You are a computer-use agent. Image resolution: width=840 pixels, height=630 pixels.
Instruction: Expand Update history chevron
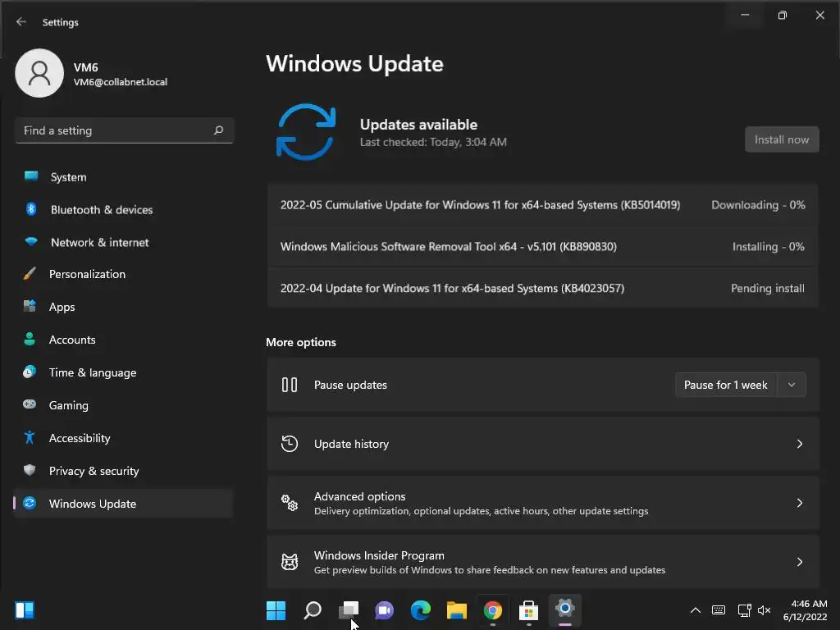(x=799, y=444)
